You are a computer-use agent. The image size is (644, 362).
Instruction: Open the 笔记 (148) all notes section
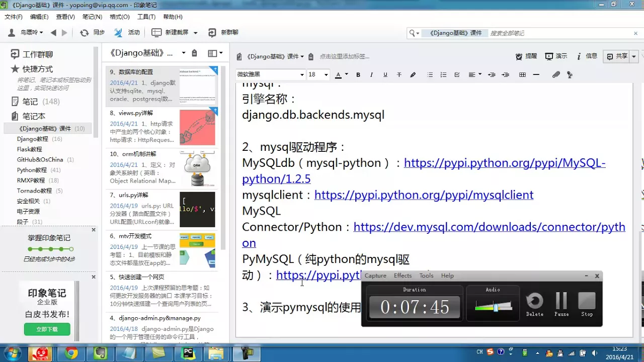pyautogui.click(x=35, y=102)
